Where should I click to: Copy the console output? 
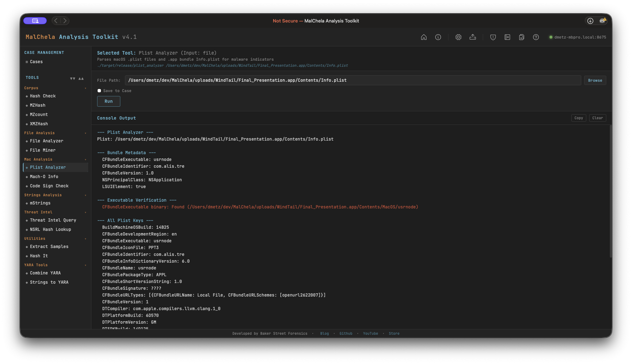tap(578, 118)
